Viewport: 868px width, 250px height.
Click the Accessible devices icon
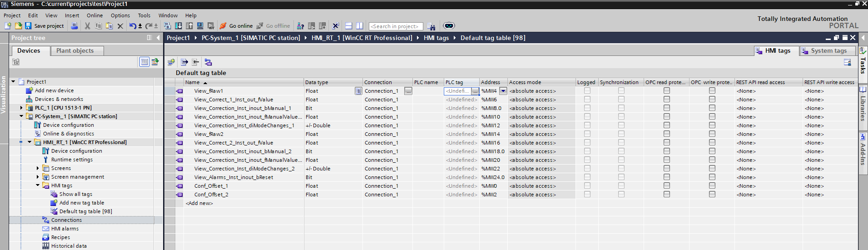[x=301, y=26]
